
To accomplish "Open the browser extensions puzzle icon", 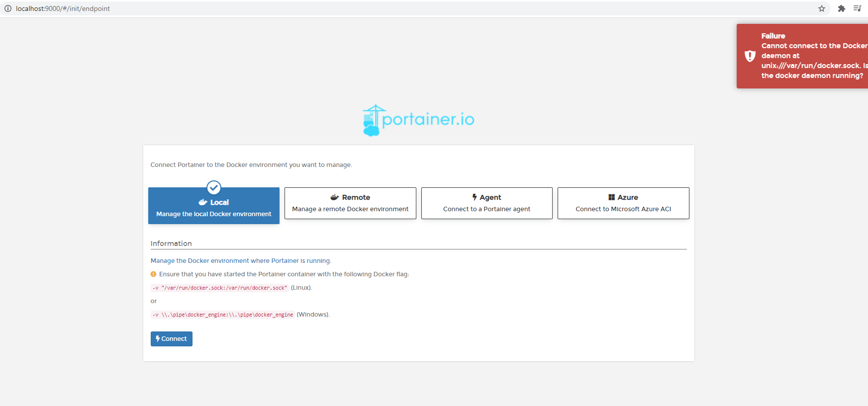I will (842, 8).
